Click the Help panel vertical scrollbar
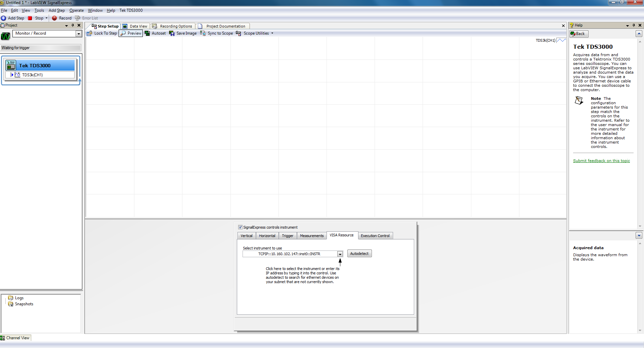 pos(640,134)
